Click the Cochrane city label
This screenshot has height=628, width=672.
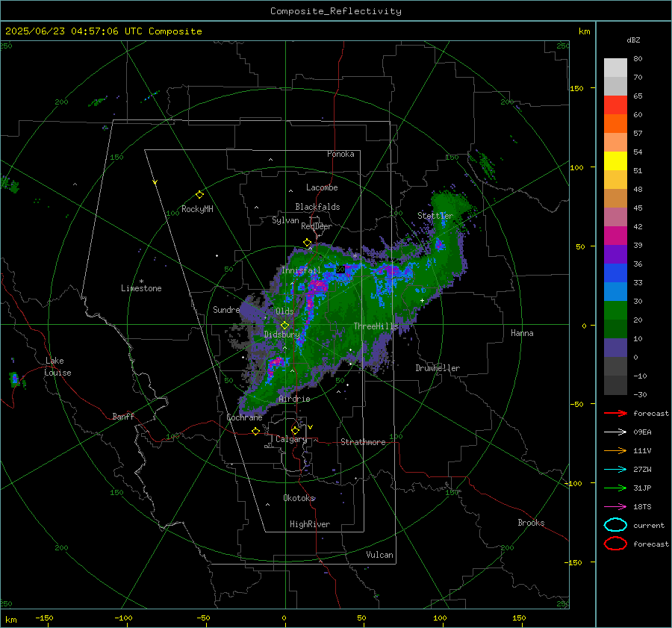point(244,417)
